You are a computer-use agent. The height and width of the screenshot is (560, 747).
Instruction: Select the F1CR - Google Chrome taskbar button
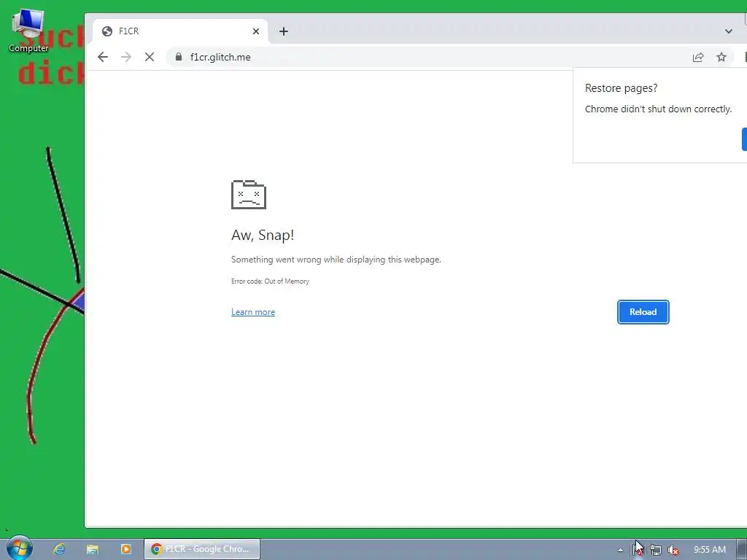pos(202,549)
